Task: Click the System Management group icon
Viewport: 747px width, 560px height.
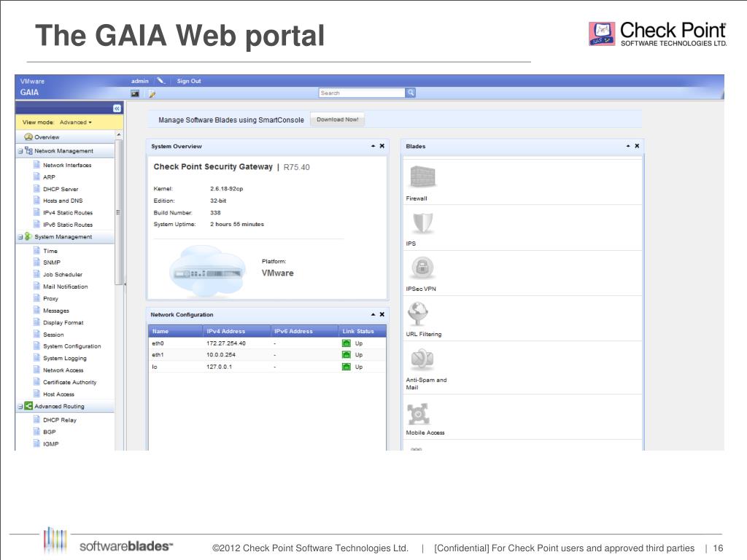Action: pos(28,236)
